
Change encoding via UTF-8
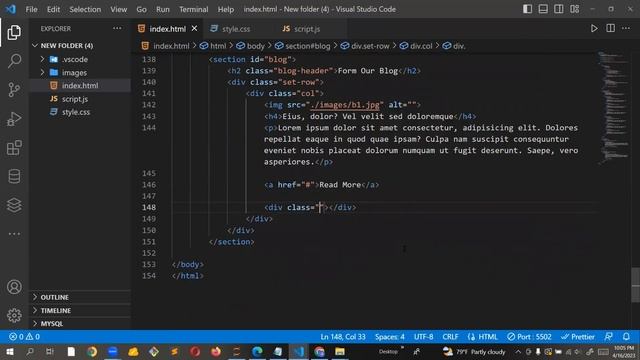(x=423, y=337)
